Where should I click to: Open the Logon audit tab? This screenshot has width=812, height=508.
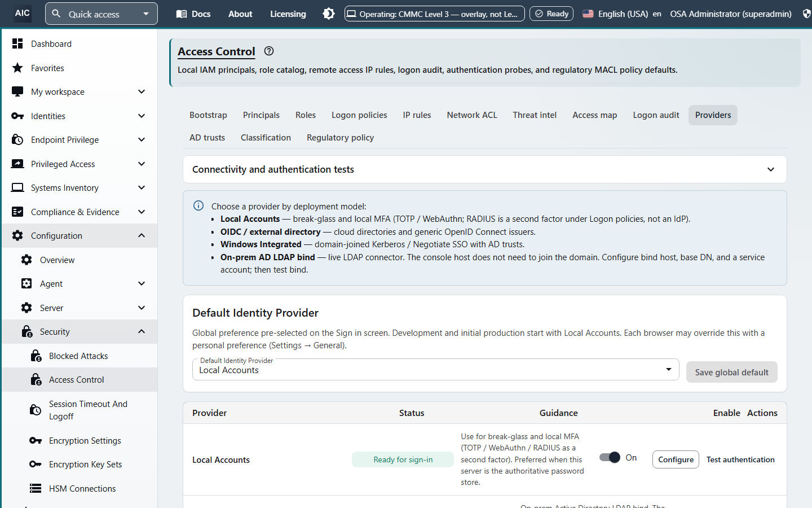[656, 115]
